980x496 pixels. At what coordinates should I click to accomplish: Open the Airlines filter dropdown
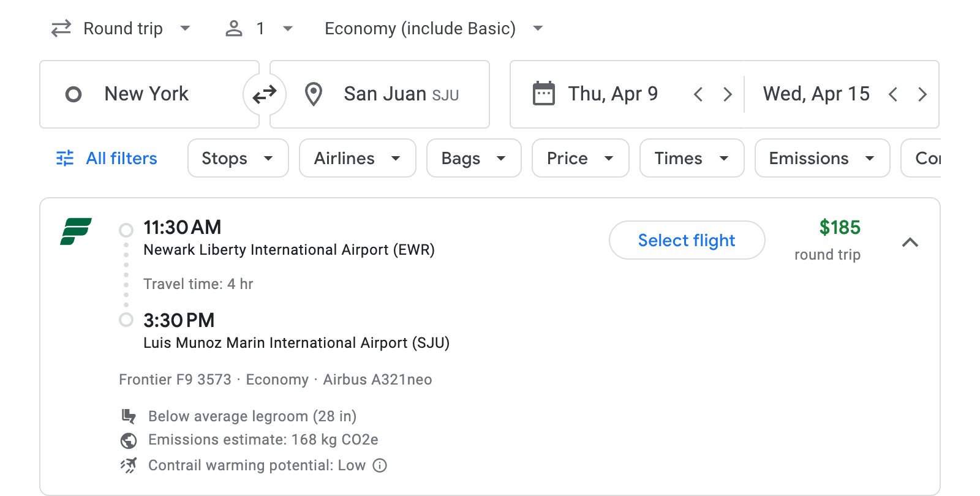click(x=357, y=158)
